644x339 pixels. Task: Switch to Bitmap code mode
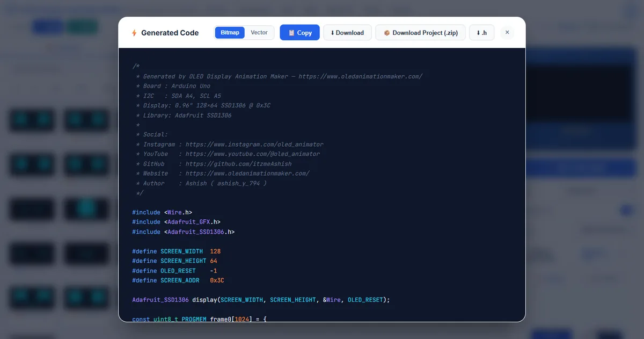(230, 33)
